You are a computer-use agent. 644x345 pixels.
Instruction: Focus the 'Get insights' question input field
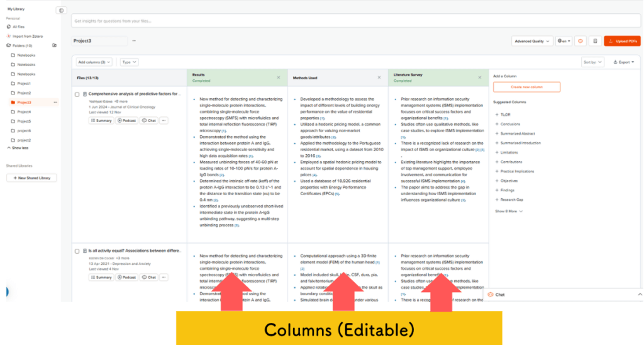[352, 21]
